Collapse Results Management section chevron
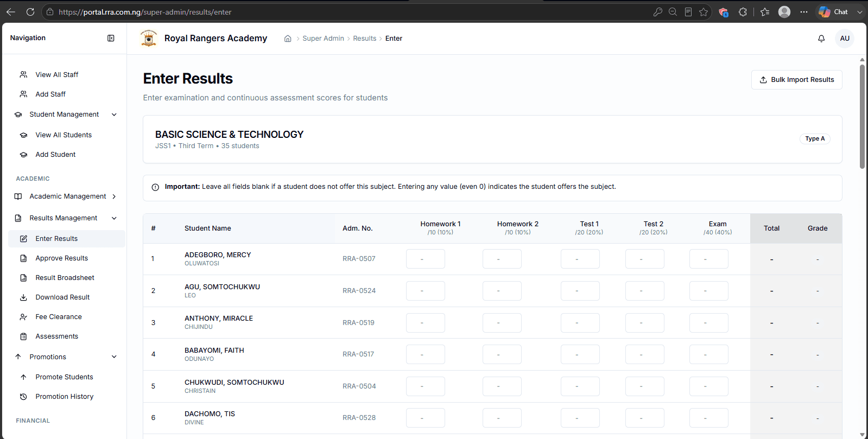The height and width of the screenshot is (439, 868). tap(114, 218)
